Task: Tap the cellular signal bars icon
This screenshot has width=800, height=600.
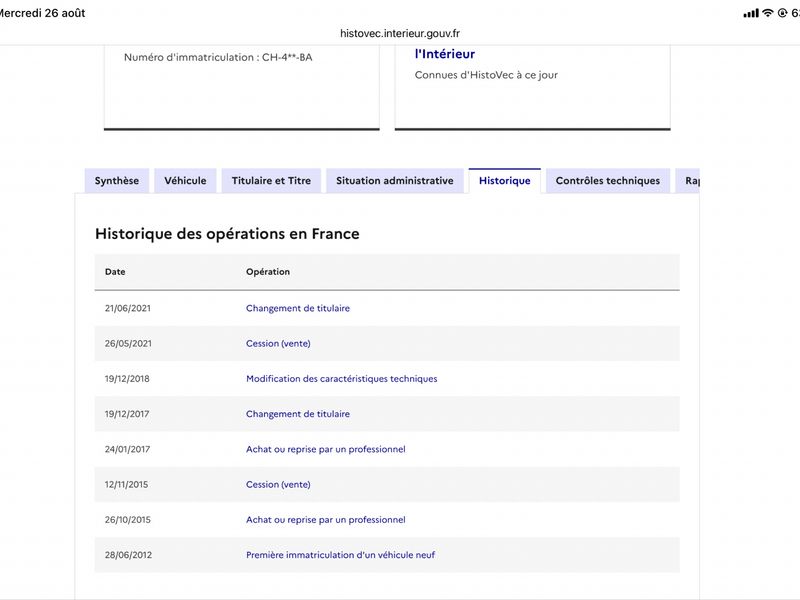Action: click(751, 13)
